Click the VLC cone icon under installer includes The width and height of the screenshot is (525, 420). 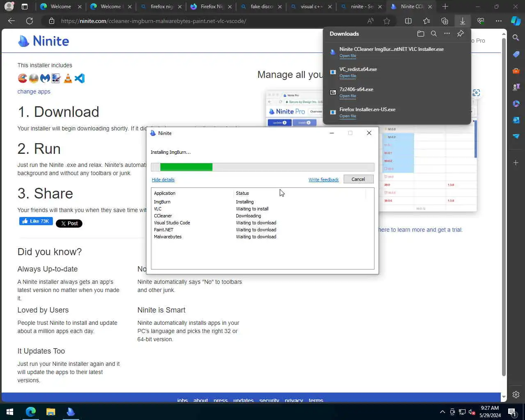[x=68, y=78]
